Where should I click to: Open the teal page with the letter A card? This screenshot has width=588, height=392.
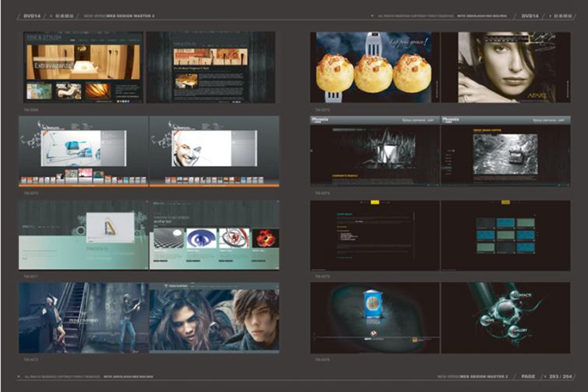[x=84, y=235]
